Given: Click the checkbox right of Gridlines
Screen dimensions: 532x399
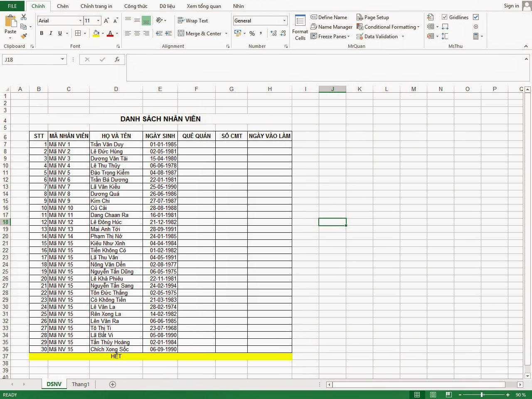Looking at the screenshot, I should [x=475, y=17].
